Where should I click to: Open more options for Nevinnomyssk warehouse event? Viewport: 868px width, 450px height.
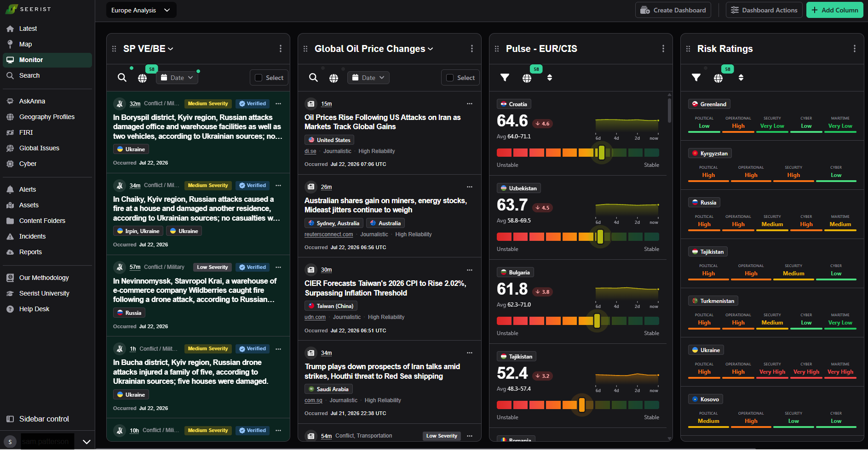pos(278,268)
